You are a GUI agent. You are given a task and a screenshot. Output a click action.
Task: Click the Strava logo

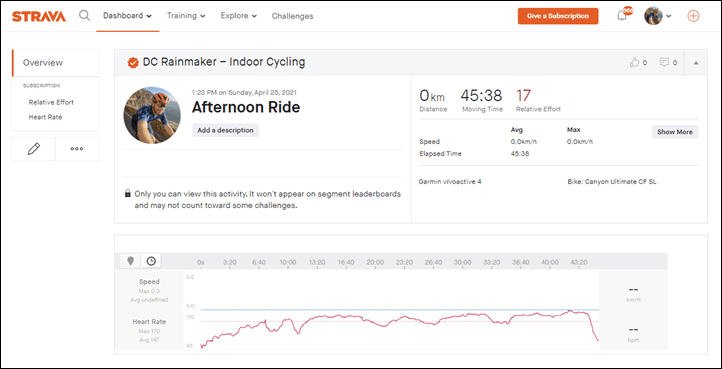pyautogui.click(x=39, y=16)
